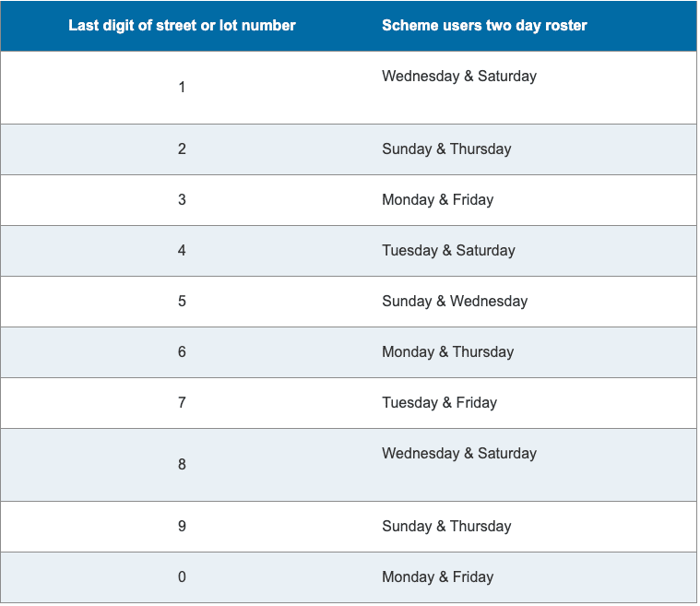Click 'Monday & Friday' in row 0
Viewport: 700px width, 606px height.
437,577
